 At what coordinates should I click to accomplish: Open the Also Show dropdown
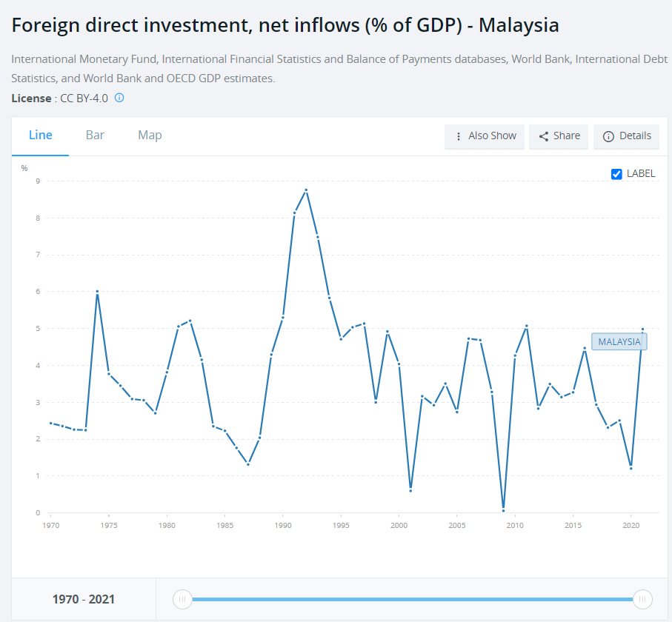pos(485,136)
